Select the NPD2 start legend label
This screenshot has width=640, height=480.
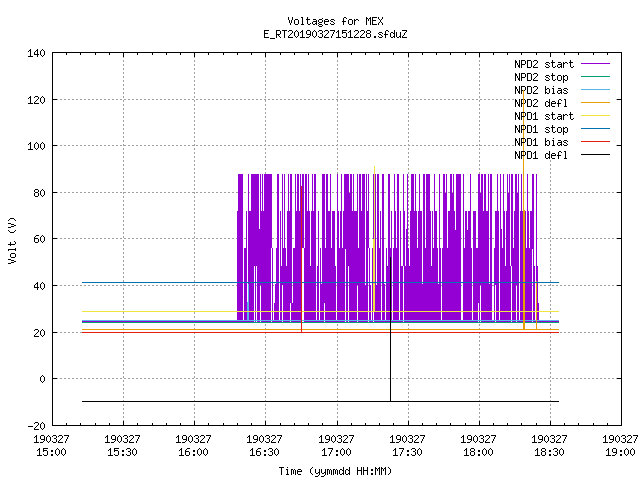point(544,64)
